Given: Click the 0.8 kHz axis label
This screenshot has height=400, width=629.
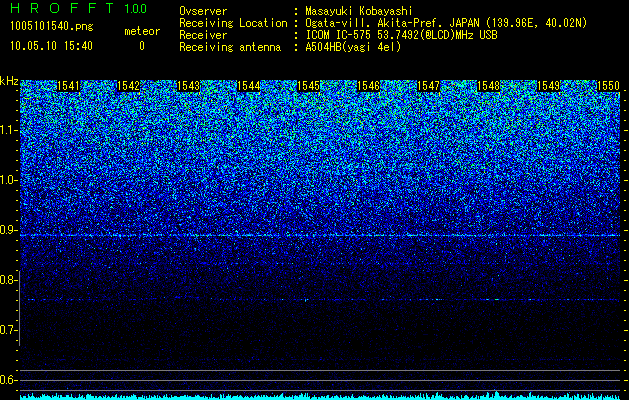Looking at the screenshot, I should [8, 280].
